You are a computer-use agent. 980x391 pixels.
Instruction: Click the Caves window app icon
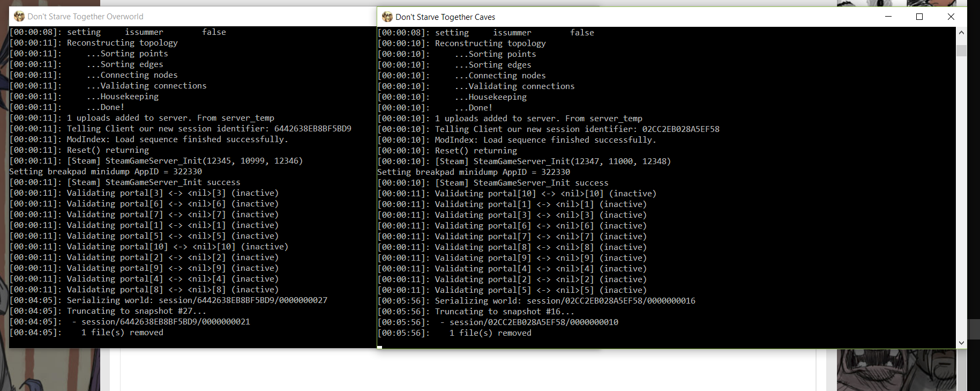tap(387, 17)
